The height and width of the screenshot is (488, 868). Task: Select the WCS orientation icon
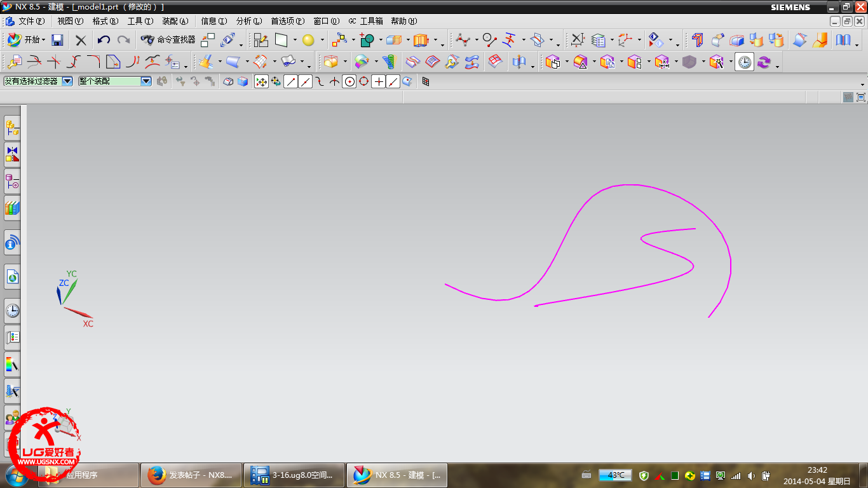(x=626, y=40)
